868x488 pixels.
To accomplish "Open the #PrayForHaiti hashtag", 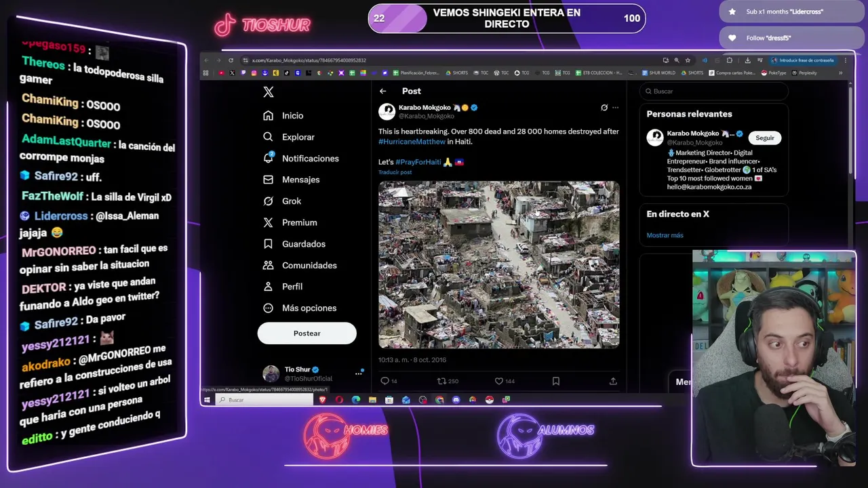I will click(x=418, y=162).
